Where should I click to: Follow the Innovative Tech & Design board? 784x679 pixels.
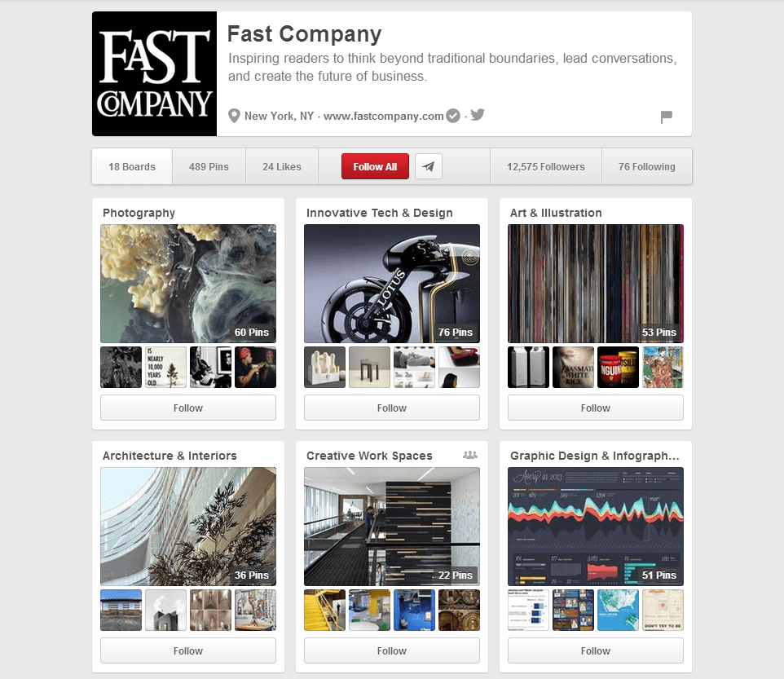[x=392, y=408]
